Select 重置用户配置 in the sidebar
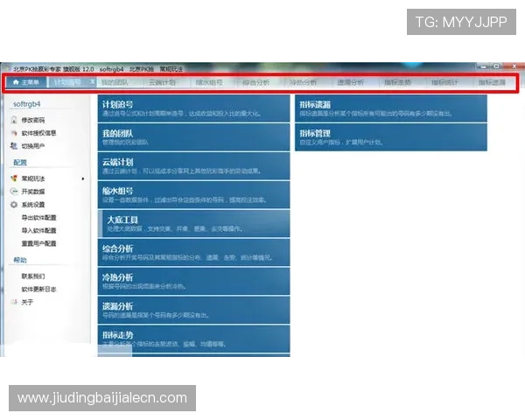The height and width of the screenshot is (420, 525). coord(39,243)
